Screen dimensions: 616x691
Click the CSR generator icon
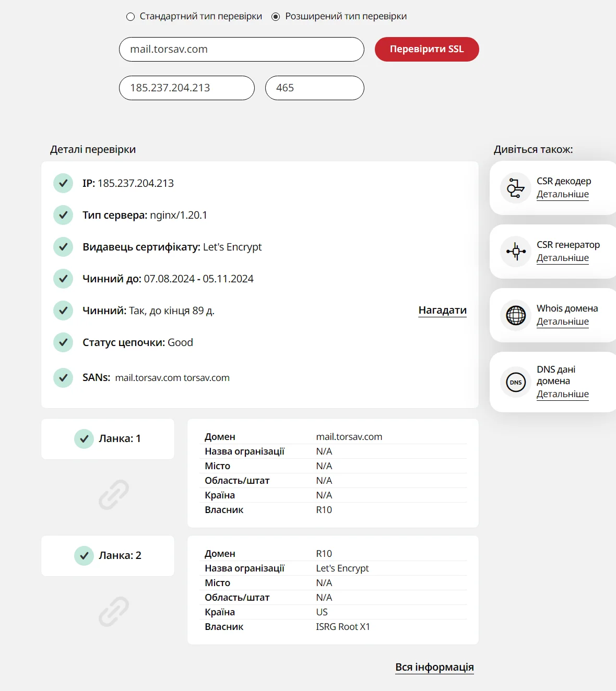pyautogui.click(x=516, y=252)
